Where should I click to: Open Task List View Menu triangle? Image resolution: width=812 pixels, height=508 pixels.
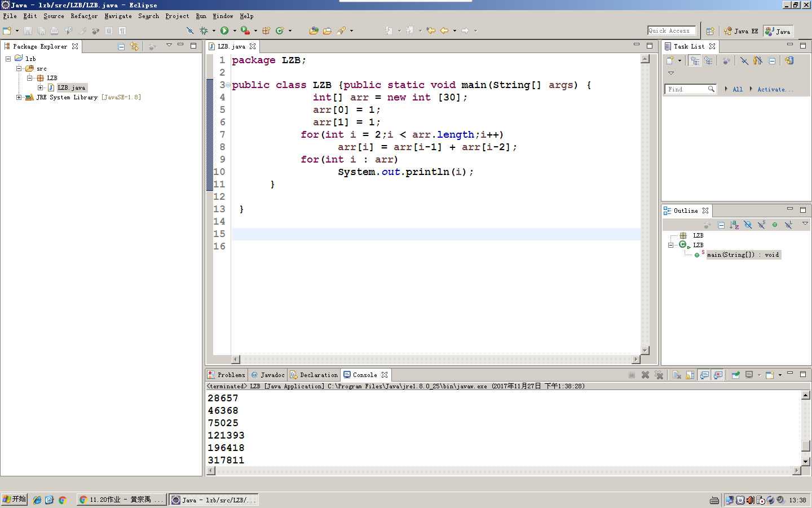coord(671,73)
